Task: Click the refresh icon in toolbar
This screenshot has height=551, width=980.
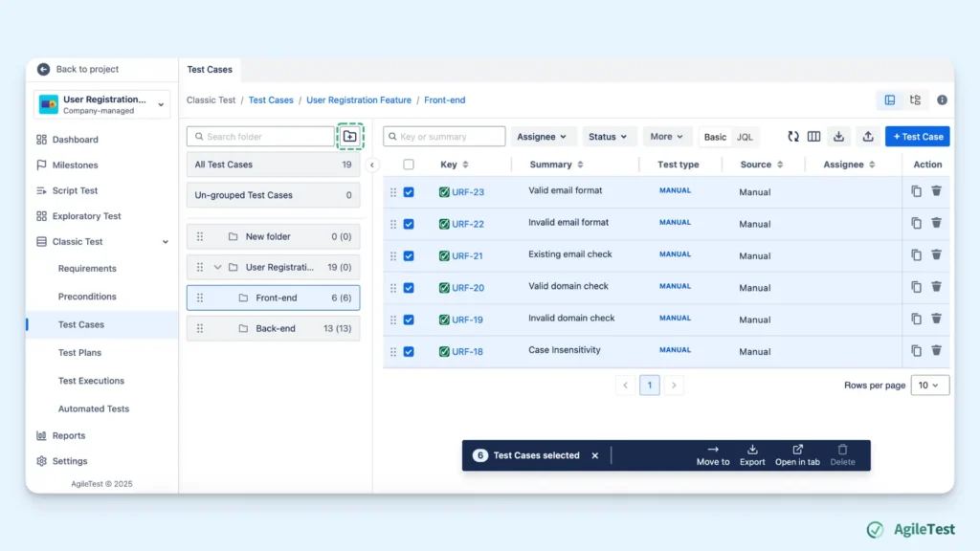Action: coord(793,136)
